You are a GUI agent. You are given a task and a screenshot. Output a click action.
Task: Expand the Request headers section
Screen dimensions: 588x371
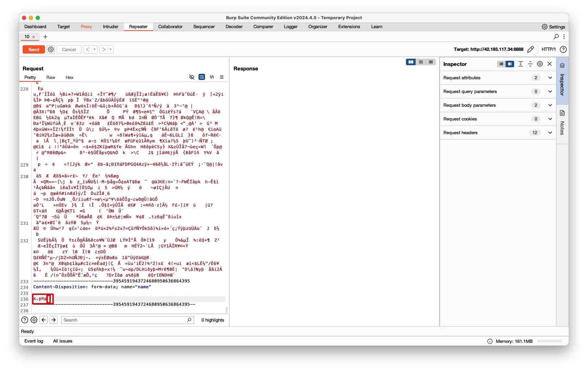coord(550,133)
